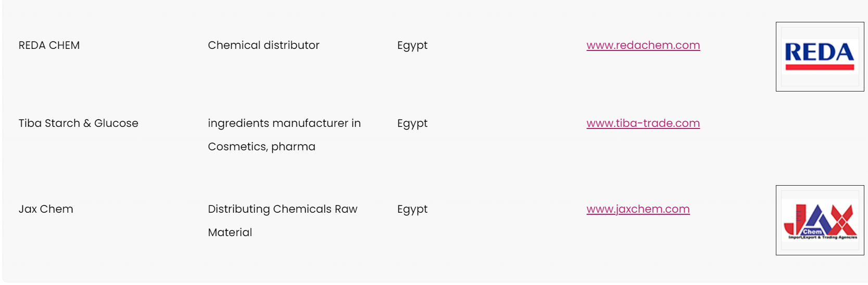Click the Chemical distributor description text
The image size is (868, 285).
click(263, 45)
